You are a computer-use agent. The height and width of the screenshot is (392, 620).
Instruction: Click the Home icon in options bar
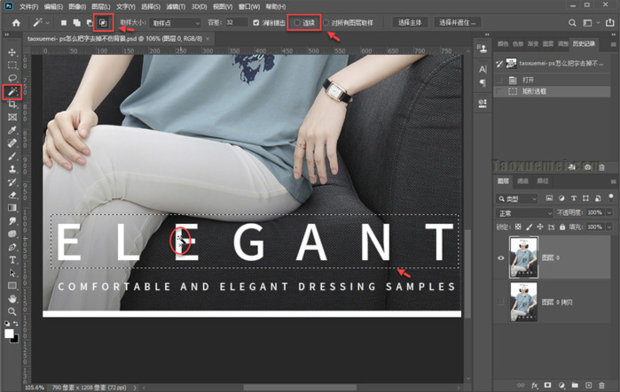point(16,23)
